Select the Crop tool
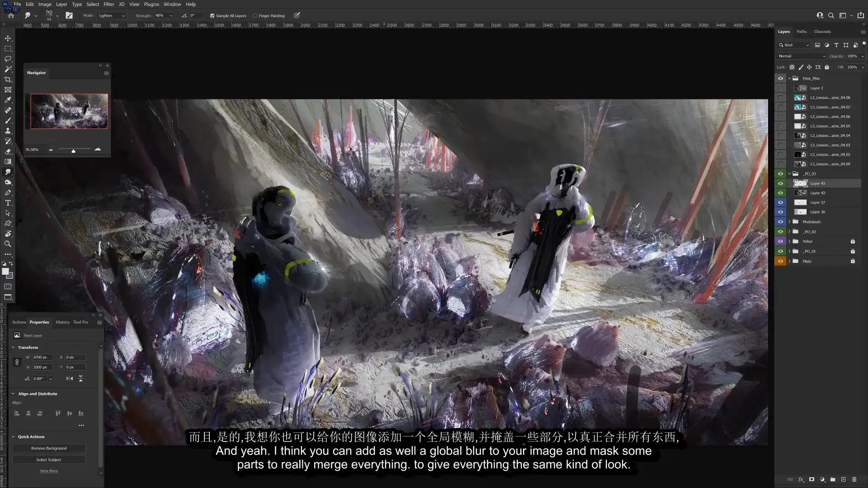The width and height of the screenshot is (868, 488). (x=8, y=79)
